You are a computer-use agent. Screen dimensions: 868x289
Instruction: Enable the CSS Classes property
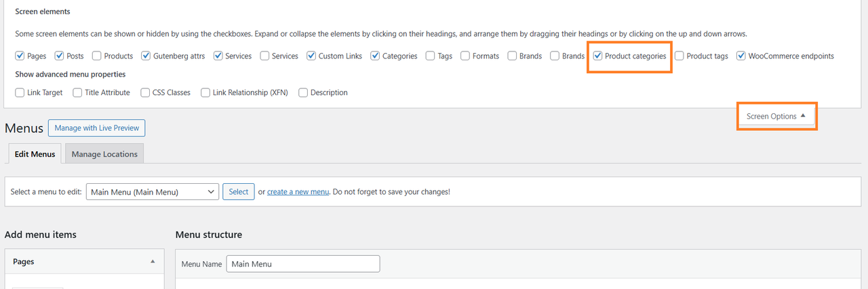pyautogui.click(x=146, y=92)
